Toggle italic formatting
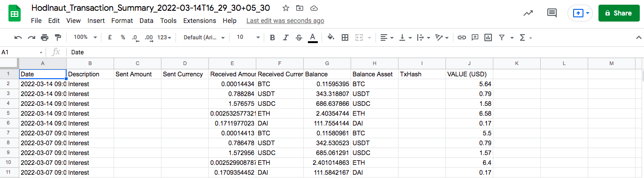The image size is (644, 178). [x=286, y=37]
